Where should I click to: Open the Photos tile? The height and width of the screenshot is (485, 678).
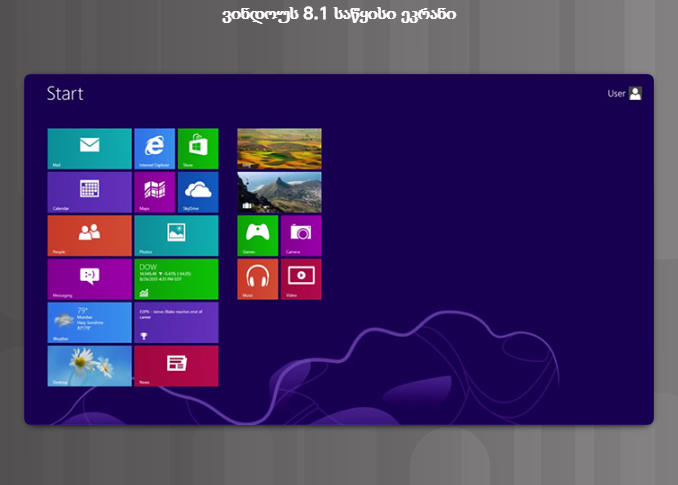[x=176, y=235]
